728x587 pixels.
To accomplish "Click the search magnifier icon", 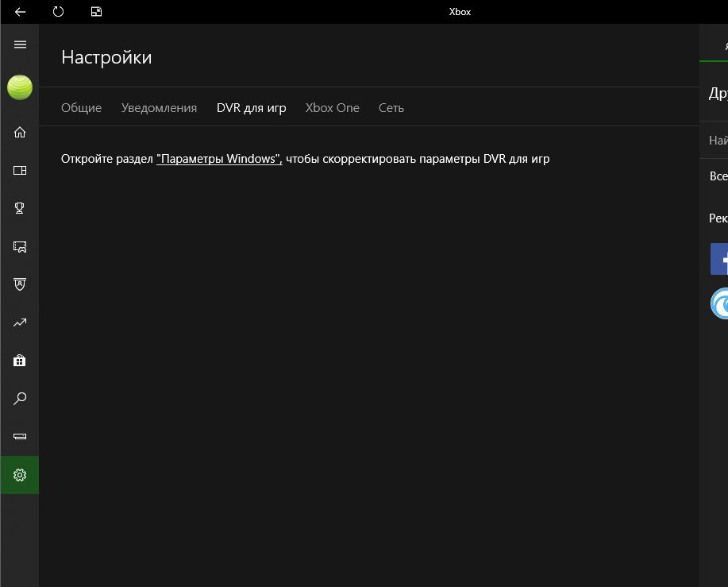I will pos(20,399).
